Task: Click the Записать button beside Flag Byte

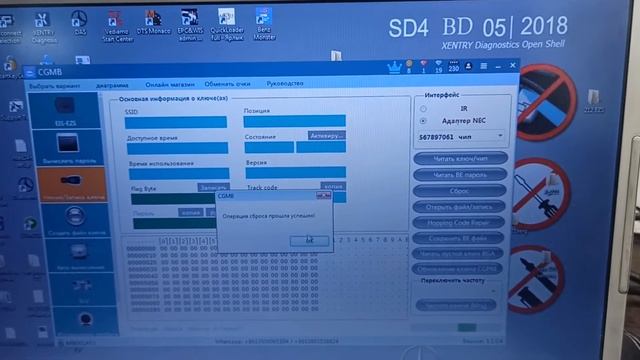Action: 213,187
